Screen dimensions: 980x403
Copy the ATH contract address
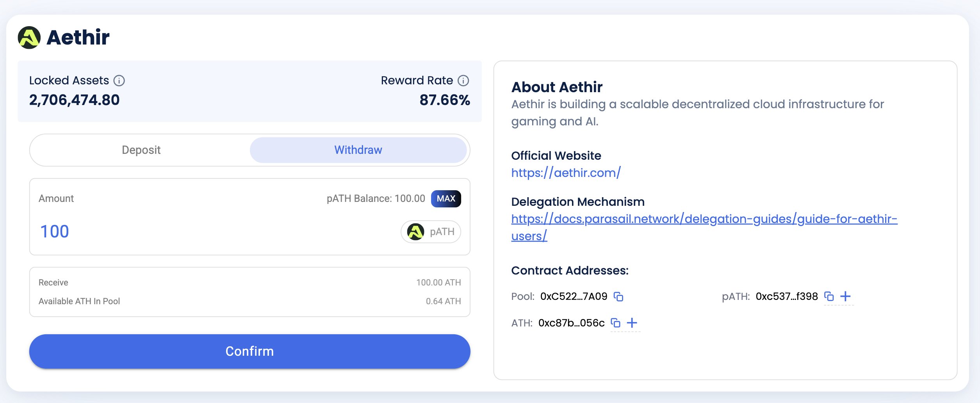click(x=616, y=323)
